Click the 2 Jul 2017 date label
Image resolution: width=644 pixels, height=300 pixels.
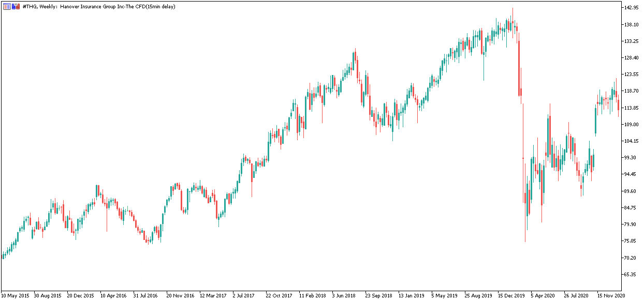(x=244, y=296)
